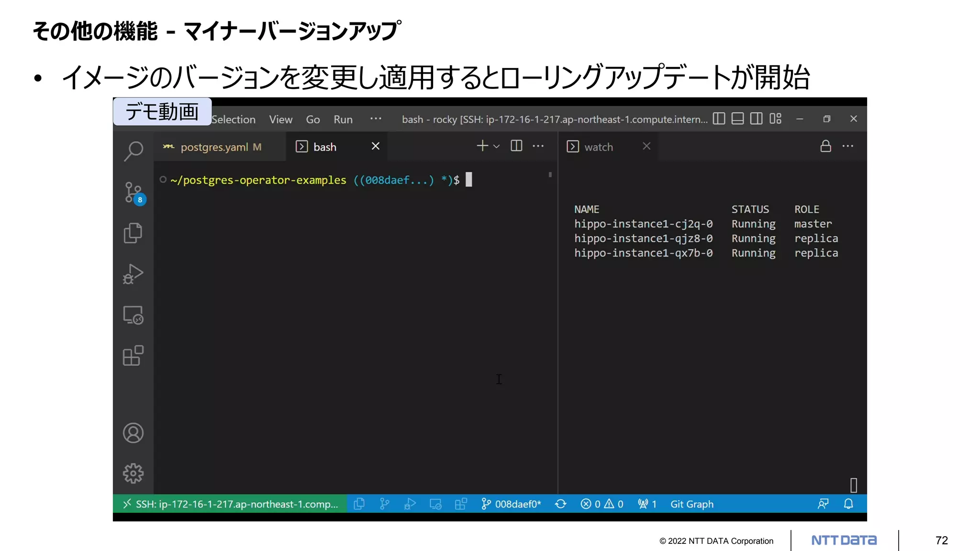
Task: Split the bash terminal editor
Action: pos(516,146)
